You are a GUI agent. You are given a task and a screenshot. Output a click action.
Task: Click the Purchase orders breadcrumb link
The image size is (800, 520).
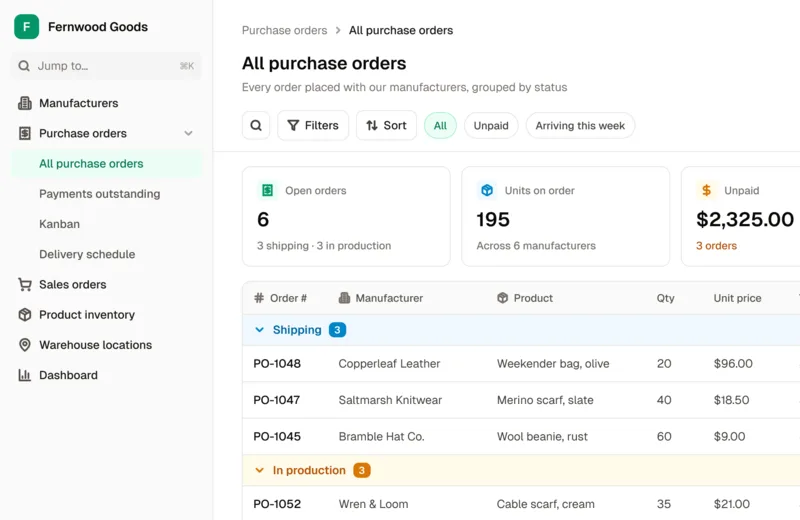click(284, 30)
